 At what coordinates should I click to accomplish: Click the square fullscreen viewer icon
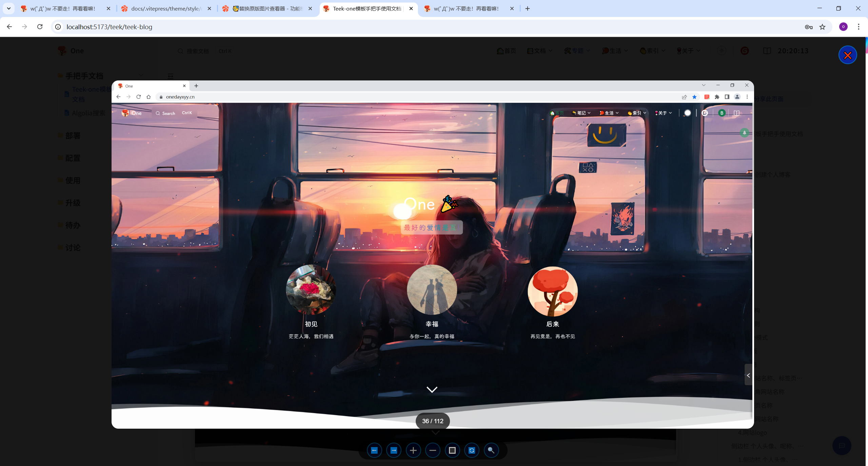tap(452, 450)
